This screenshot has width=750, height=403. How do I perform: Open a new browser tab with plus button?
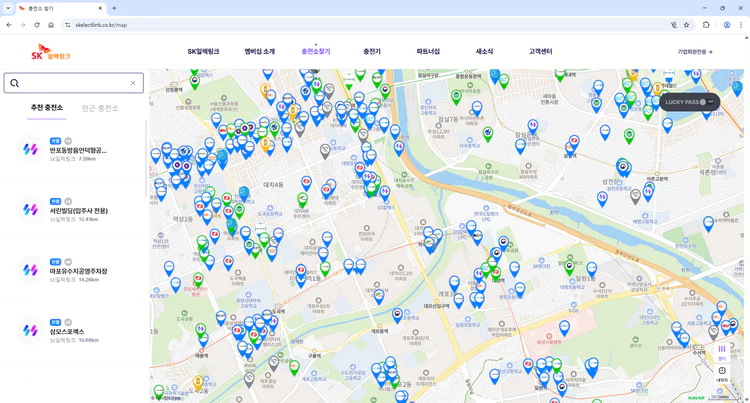pos(114,8)
